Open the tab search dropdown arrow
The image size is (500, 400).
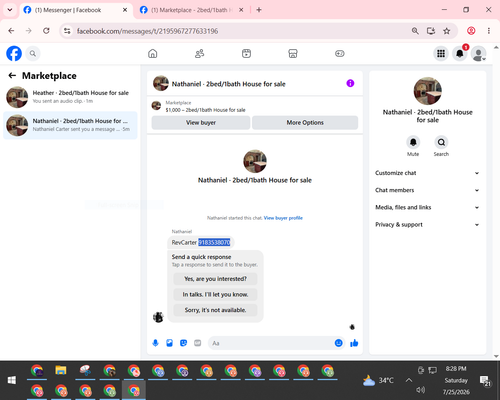(x=10, y=10)
